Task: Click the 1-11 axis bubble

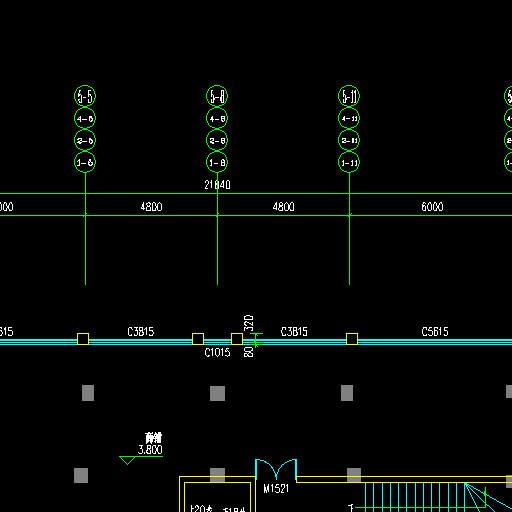Action: click(x=349, y=162)
